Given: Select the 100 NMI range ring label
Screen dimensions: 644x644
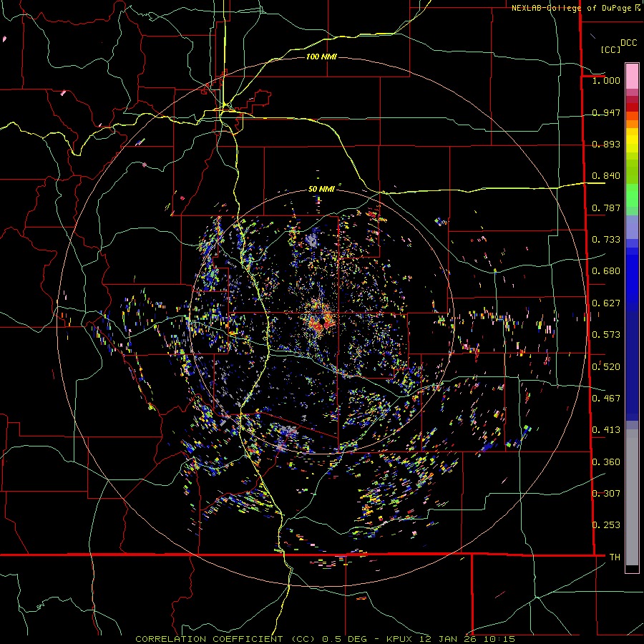Looking at the screenshot, I should (x=321, y=57).
